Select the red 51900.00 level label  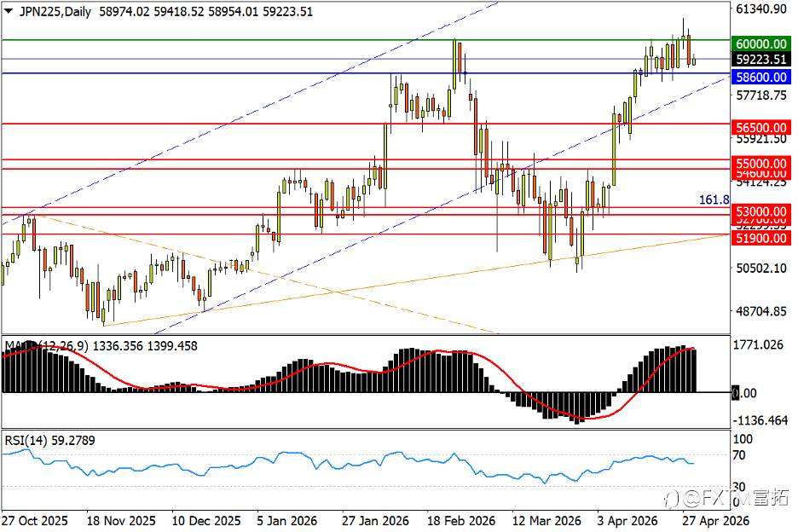point(761,238)
